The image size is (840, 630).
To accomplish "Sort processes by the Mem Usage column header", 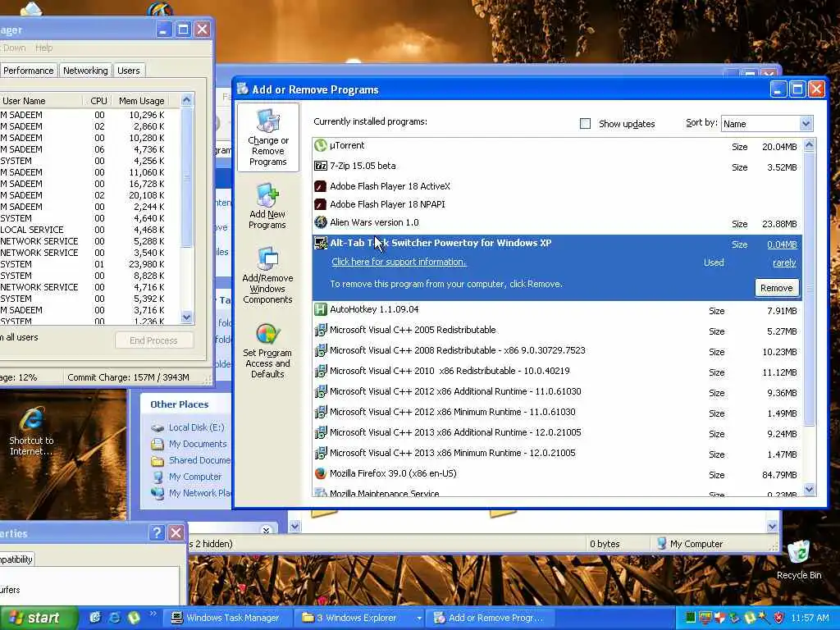I will click(x=142, y=101).
